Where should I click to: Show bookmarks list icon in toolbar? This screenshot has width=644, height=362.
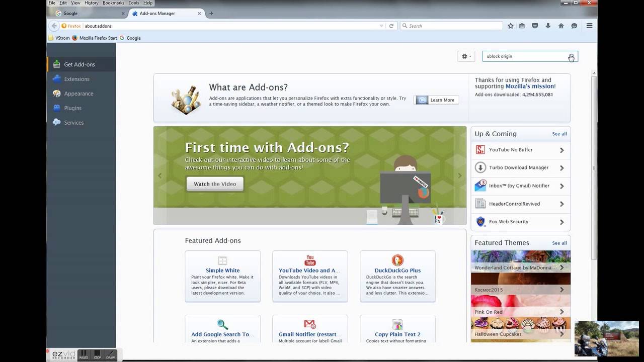pos(522,26)
